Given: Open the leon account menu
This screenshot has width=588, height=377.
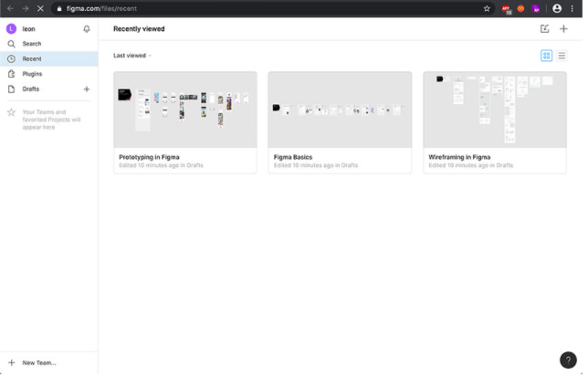Looking at the screenshot, I should click(x=29, y=29).
